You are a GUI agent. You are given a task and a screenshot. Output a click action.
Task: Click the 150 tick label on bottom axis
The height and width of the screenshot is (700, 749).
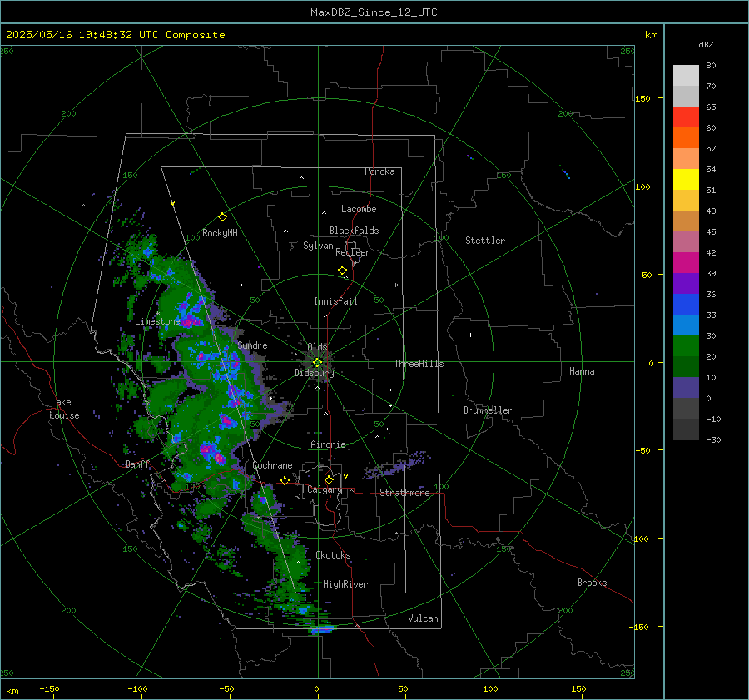578,688
